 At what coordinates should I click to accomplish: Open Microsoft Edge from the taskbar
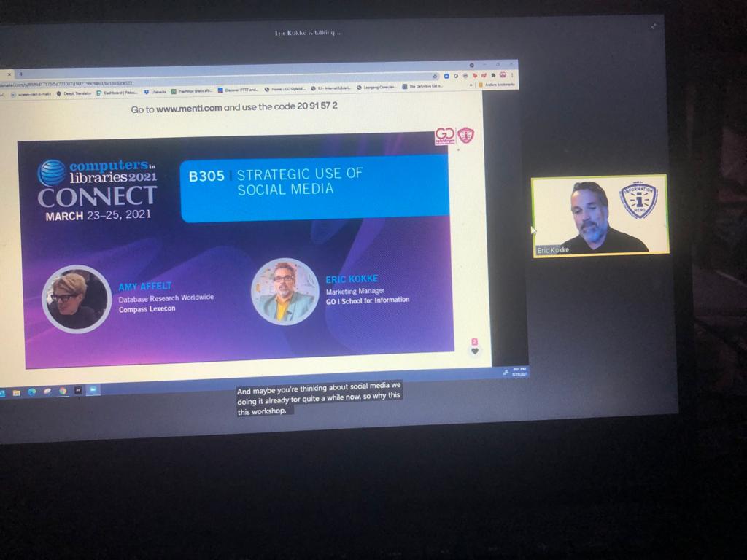click(32, 392)
